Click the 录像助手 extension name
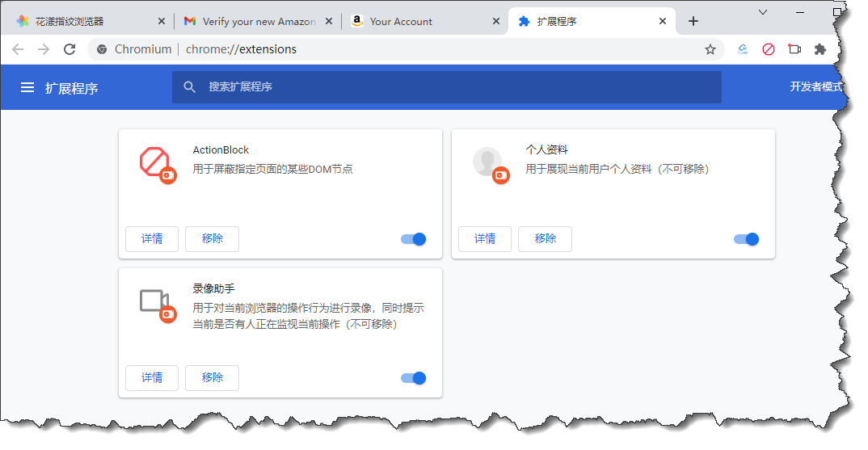 point(213,288)
